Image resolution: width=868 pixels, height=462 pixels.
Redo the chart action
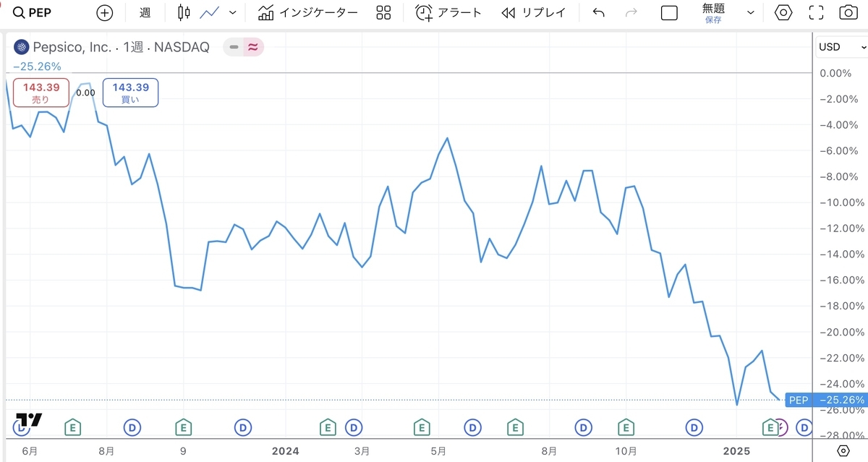(x=631, y=12)
